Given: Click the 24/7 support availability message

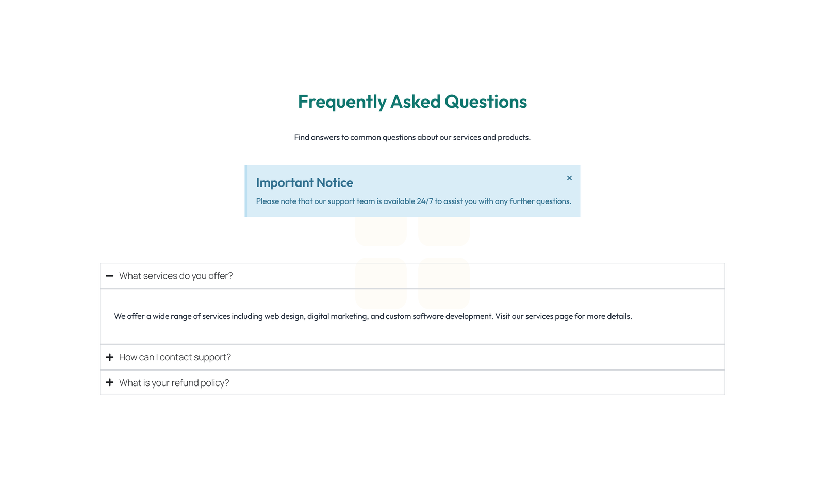Looking at the screenshot, I should pyautogui.click(x=414, y=201).
